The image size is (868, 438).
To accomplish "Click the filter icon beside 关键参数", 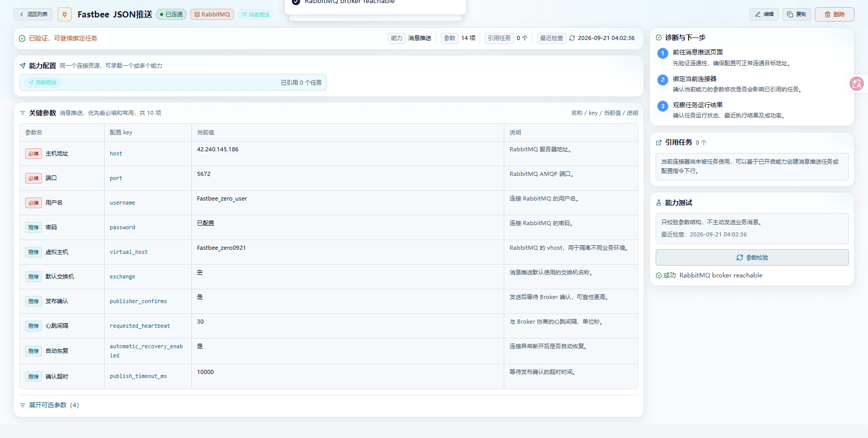I will pyautogui.click(x=23, y=113).
